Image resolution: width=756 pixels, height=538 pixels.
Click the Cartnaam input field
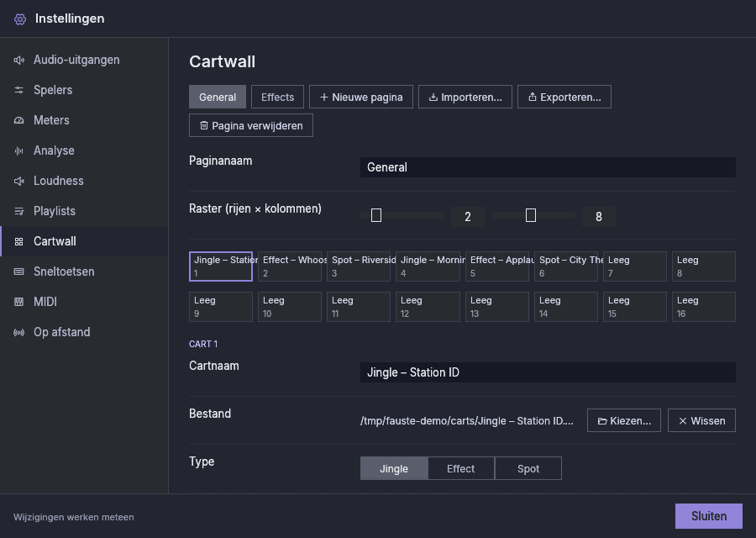pyautogui.click(x=548, y=372)
